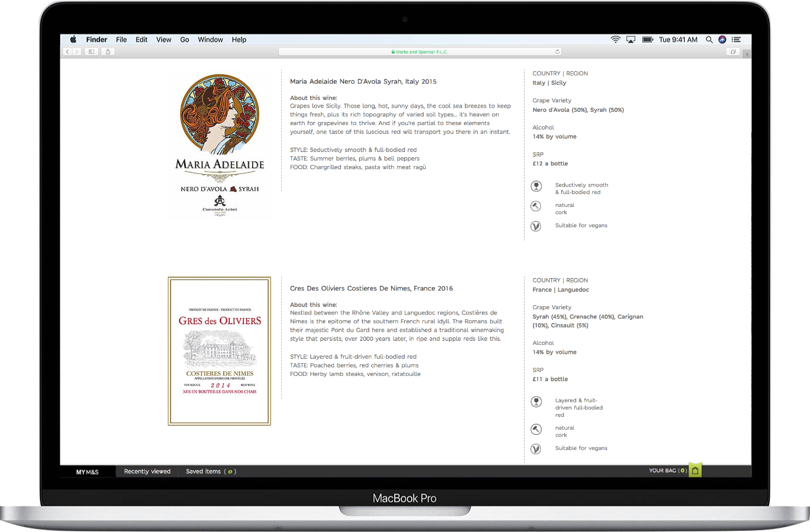This screenshot has height=532, width=810.
Task: Click '£12 a bottle' price
Action: 550,164
